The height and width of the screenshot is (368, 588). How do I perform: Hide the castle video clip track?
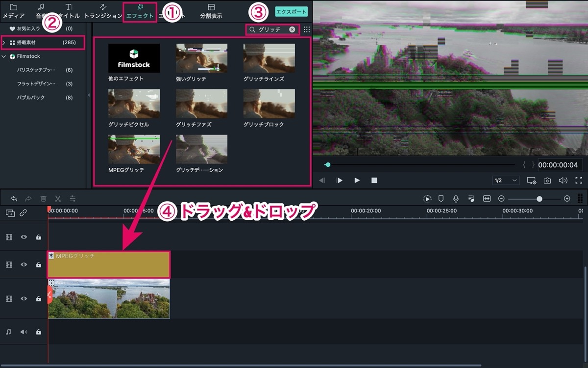click(x=24, y=299)
